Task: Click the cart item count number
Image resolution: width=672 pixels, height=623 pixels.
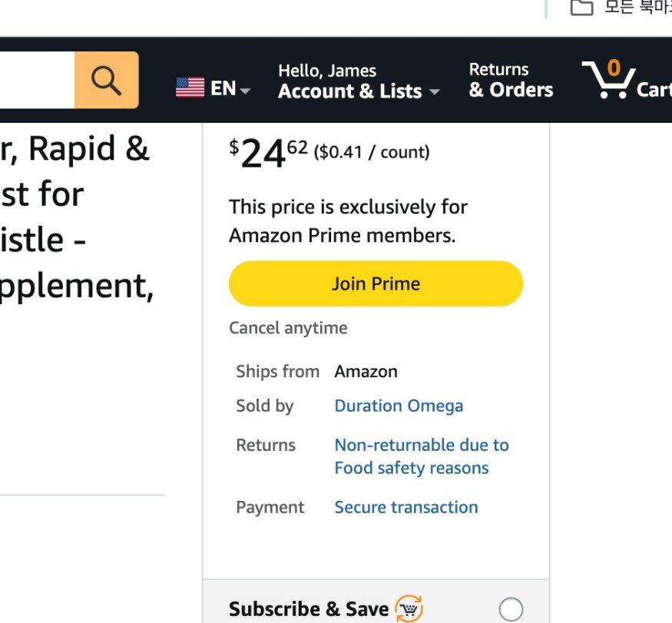Action: pyautogui.click(x=614, y=68)
